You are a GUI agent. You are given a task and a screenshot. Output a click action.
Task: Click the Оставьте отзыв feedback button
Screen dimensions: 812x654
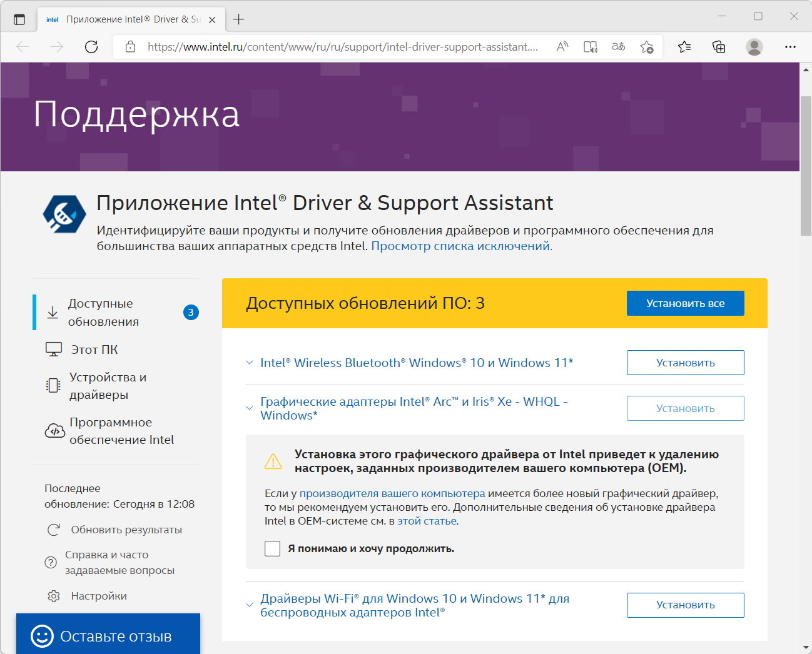tap(108, 634)
